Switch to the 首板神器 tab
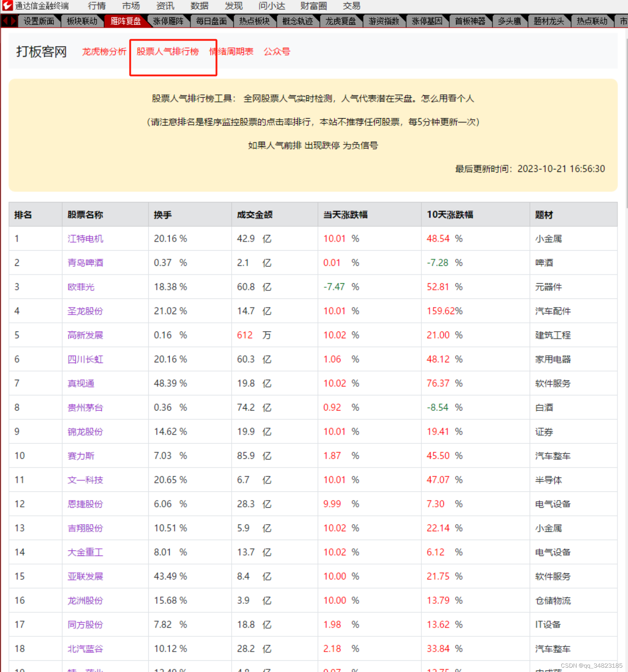The width and height of the screenshot is (628, 672). (x=470, y=21)
